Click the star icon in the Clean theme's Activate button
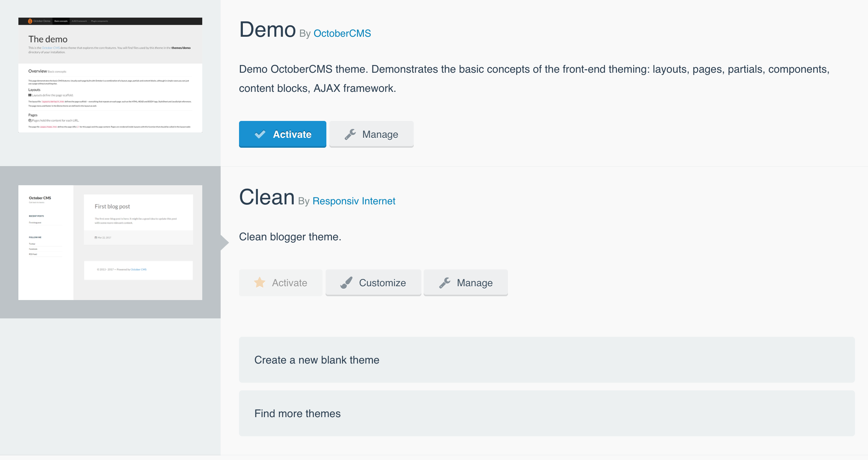The width and height of the screenshot is (868, 460). (260, 282)
